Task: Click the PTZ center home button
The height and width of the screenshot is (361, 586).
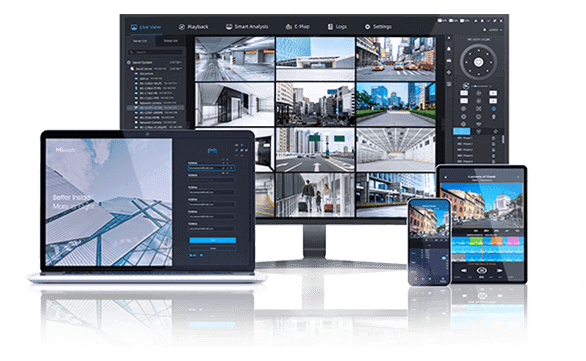Action: [x=478, y=62]
